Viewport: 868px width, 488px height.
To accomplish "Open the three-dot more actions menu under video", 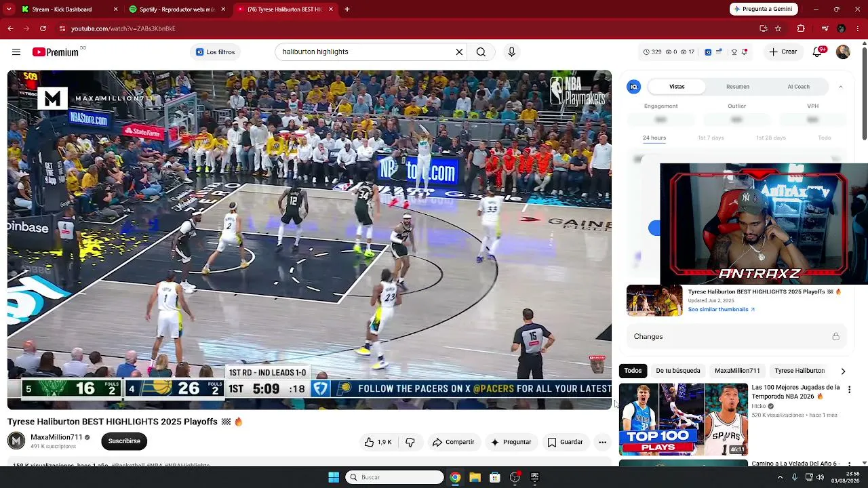I will point(602,442).
